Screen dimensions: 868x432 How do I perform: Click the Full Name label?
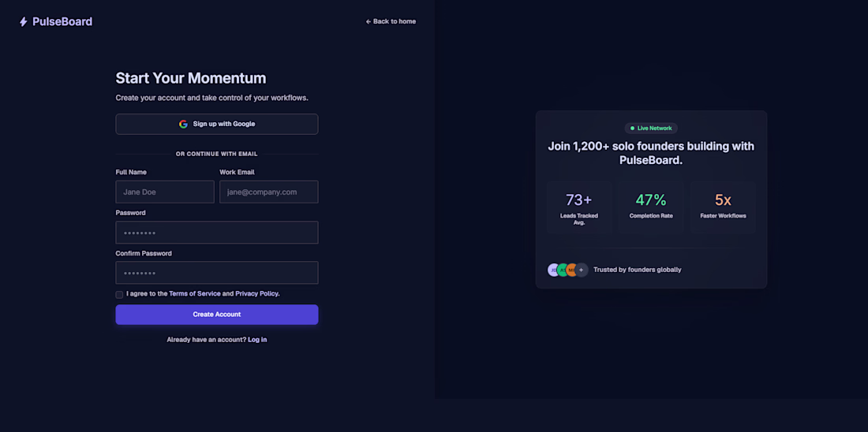[131, 172]
